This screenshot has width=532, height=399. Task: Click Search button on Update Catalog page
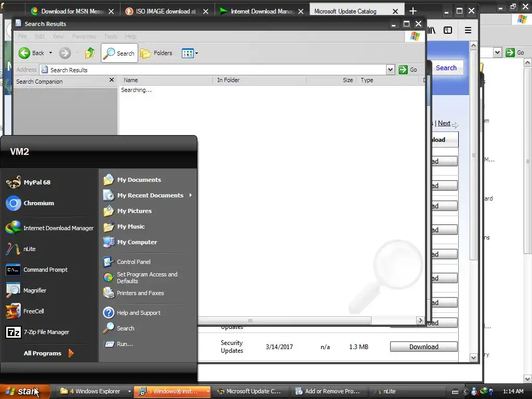(x=446, y=68)
